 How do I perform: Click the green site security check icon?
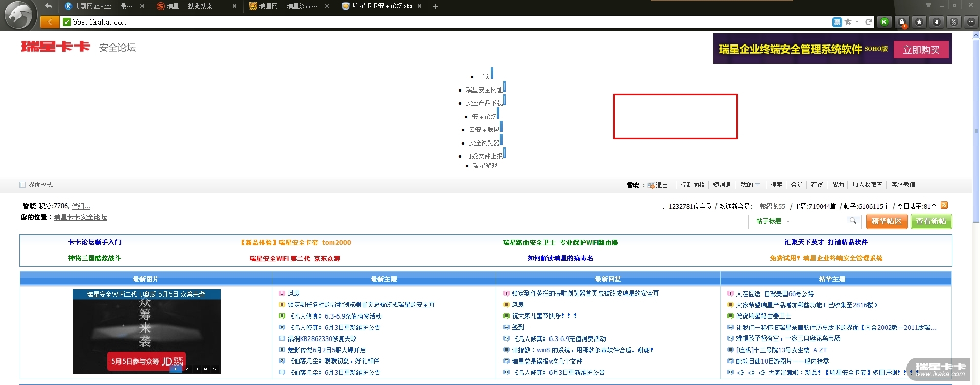pos(67,22)
